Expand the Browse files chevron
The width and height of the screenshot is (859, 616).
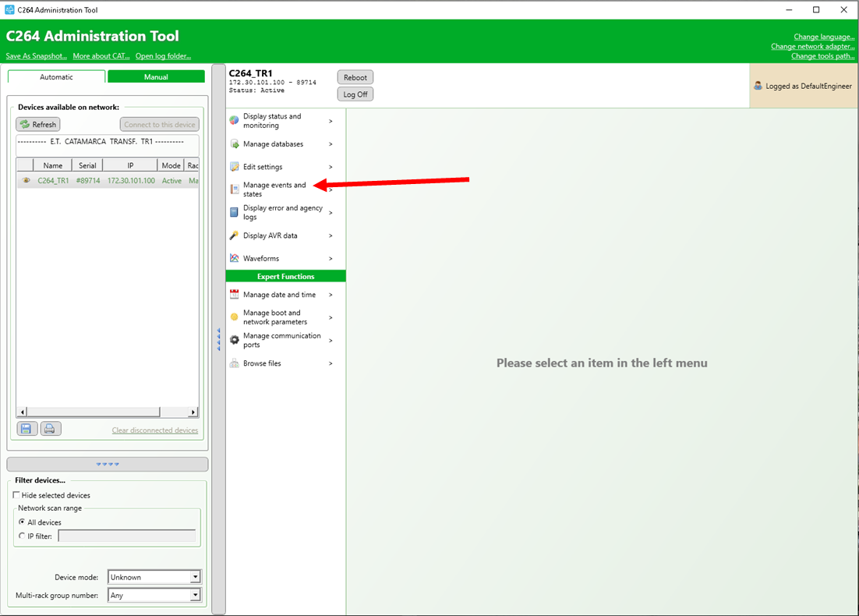[x=331, y=363]
